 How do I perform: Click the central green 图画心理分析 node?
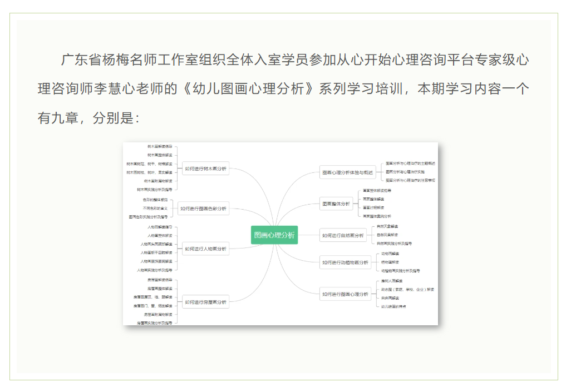[x=274, y=235]
